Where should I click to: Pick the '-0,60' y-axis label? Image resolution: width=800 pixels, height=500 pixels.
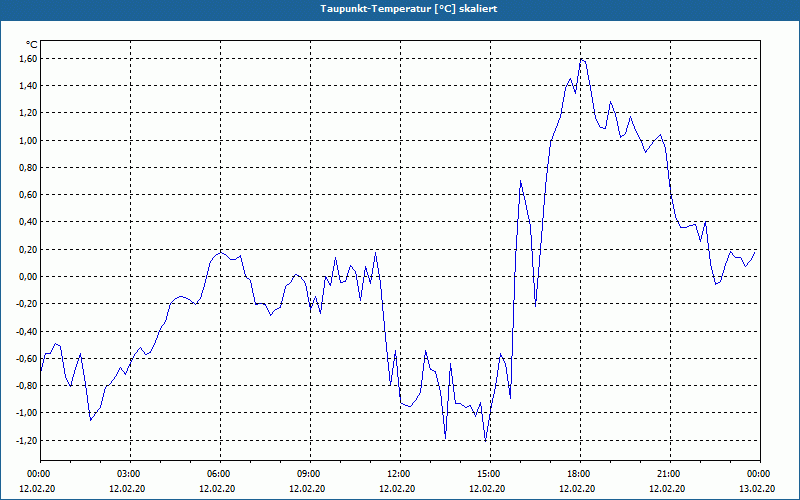[x=27, y=358]
